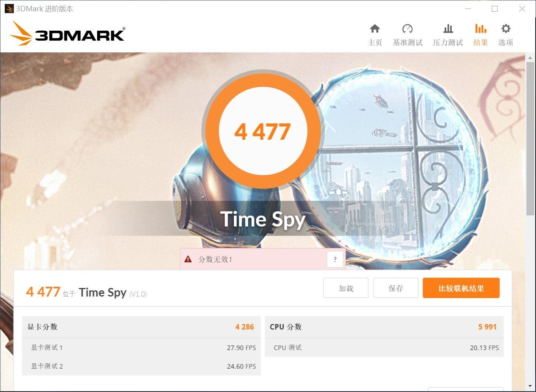This screenshot has width=536, height=392.
Task: Select the 显卡测试 1 result row
Action: [x=141, y=347]
